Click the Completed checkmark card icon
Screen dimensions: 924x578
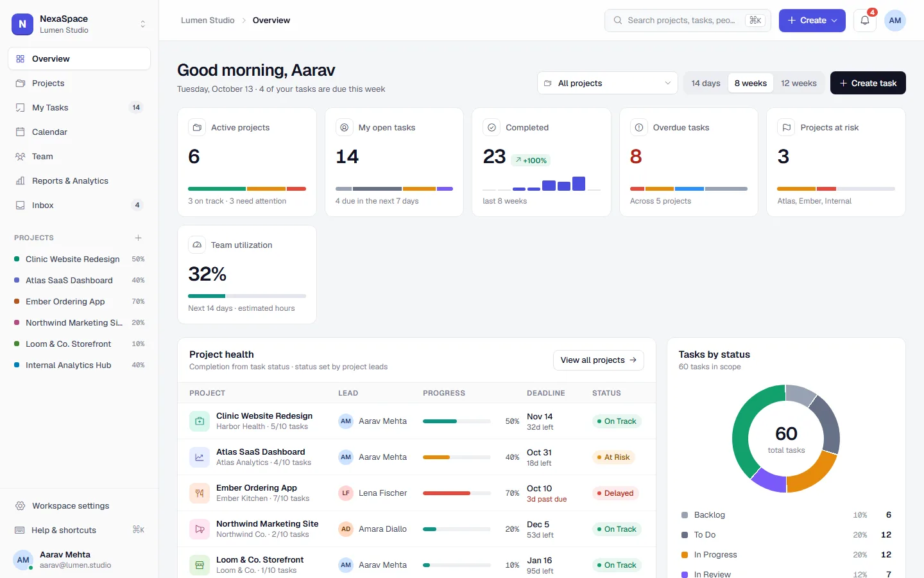point(492,127)
